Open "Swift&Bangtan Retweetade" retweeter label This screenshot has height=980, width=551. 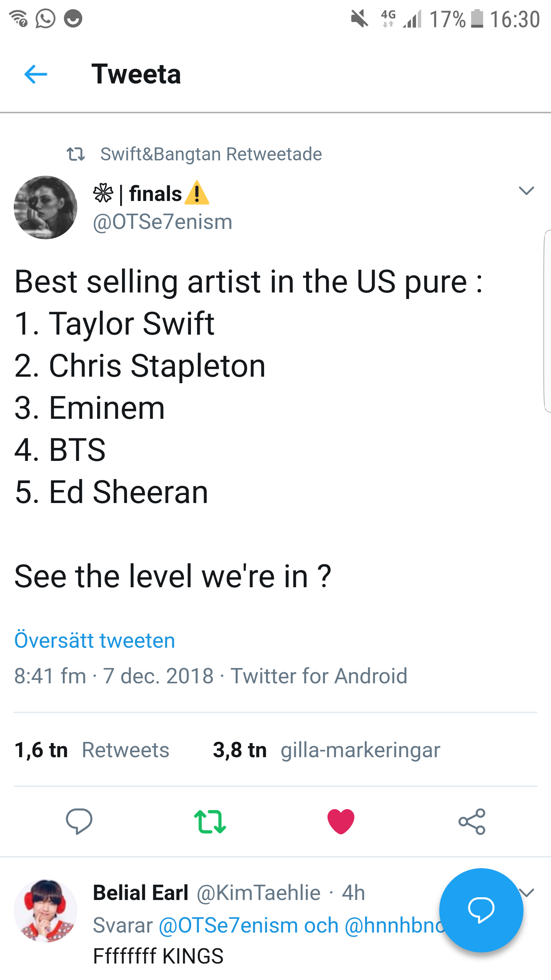211,154
